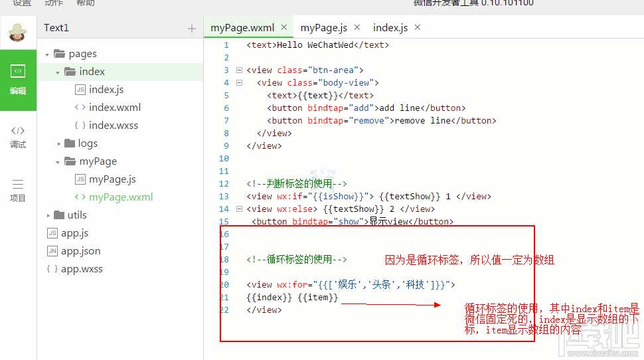
Task: Close the myPage.wxml tab
Action: click(283, 27)
